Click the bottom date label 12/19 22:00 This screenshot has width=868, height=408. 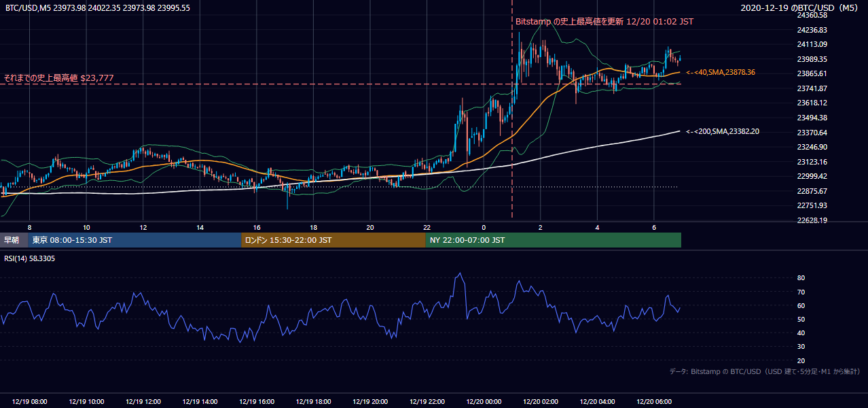click(x=427, y=402)
